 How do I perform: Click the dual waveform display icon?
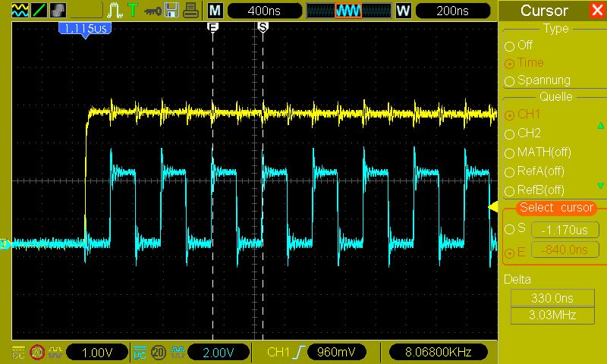click(20, 11)
